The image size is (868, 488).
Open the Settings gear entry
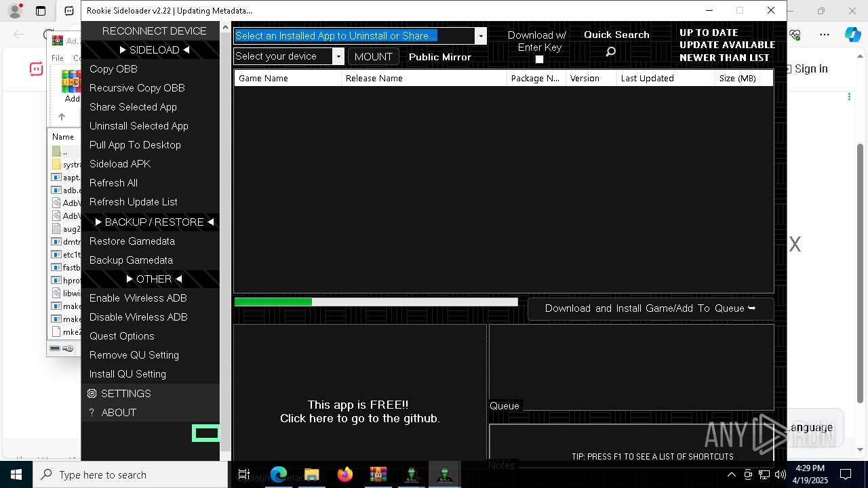click(x=151, y=393)
